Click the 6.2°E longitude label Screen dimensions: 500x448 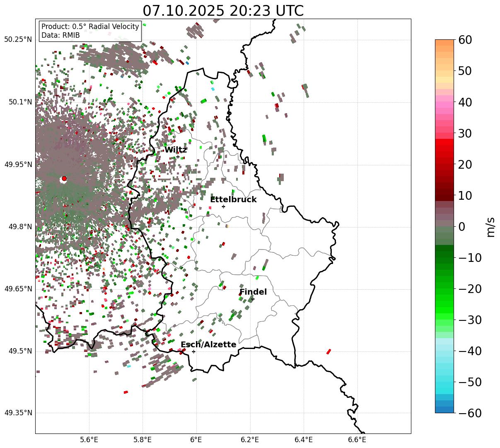[x=250, y=440]
